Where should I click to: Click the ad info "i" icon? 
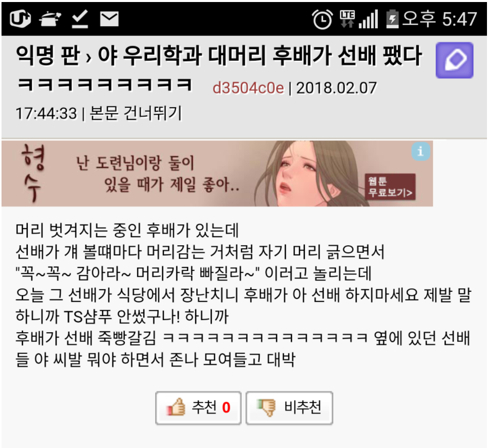(421, 152)
